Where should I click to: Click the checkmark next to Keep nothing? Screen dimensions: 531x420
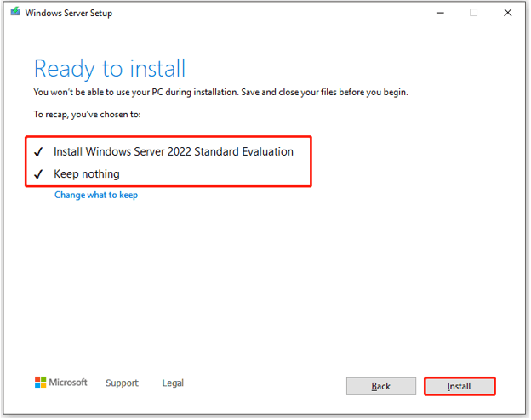pyautogui.click(x=37, y=174)
